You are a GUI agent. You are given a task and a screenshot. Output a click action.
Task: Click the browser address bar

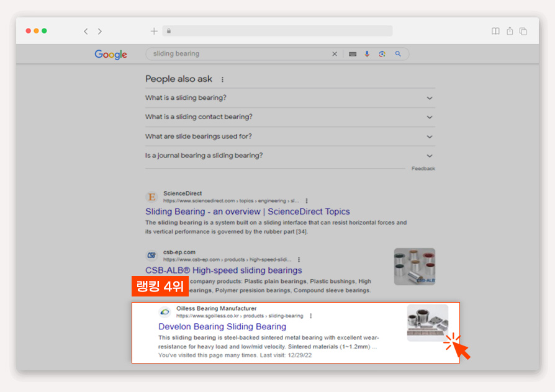click(x=277, y=31)
